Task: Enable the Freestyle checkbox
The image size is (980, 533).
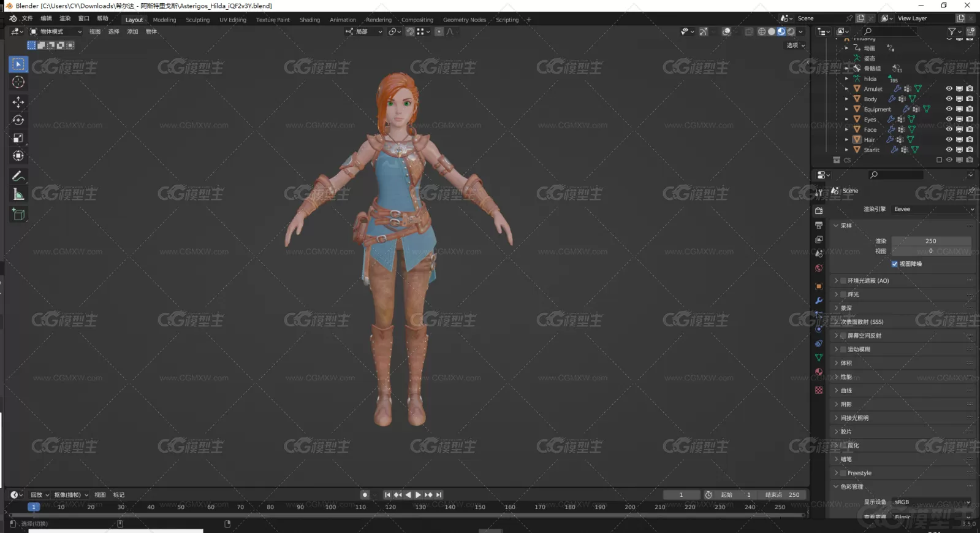Action: pyautogui.click(x=843, y=473)
